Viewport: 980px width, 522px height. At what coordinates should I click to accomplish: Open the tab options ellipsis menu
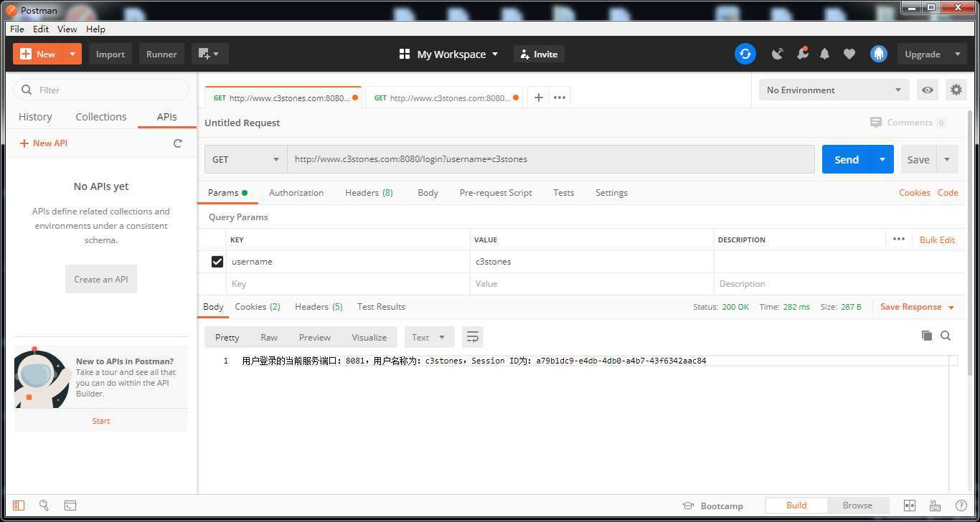[560, 98]
